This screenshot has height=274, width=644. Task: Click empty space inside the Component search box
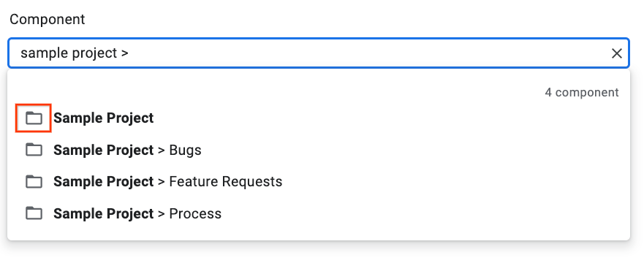(x=370, y=53)
